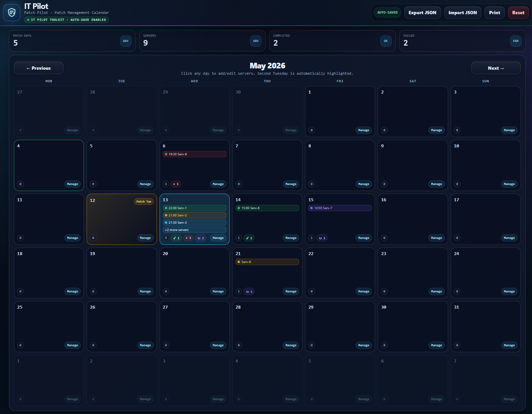Export calendar data as JSON
This screenshot has height=414, width=532.
coord(422,13)
